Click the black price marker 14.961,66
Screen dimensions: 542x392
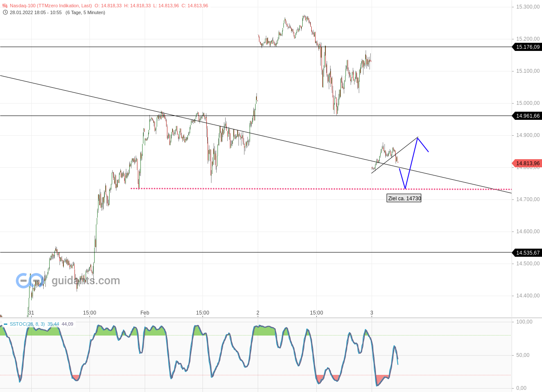[527, 116]
